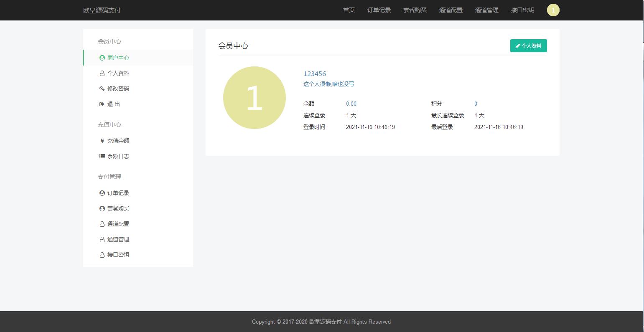Image resolution: width=644 pixels, height=332 pixels.
Task: Click the icon beside 接口密钥 in sidebar
Action: point(102,255)
